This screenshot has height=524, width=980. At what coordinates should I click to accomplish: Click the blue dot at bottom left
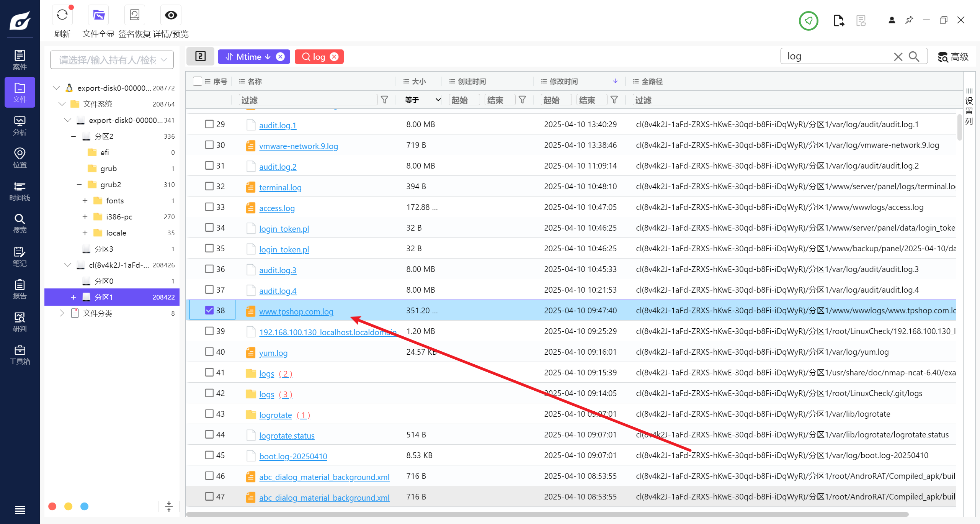click(84, 506)
